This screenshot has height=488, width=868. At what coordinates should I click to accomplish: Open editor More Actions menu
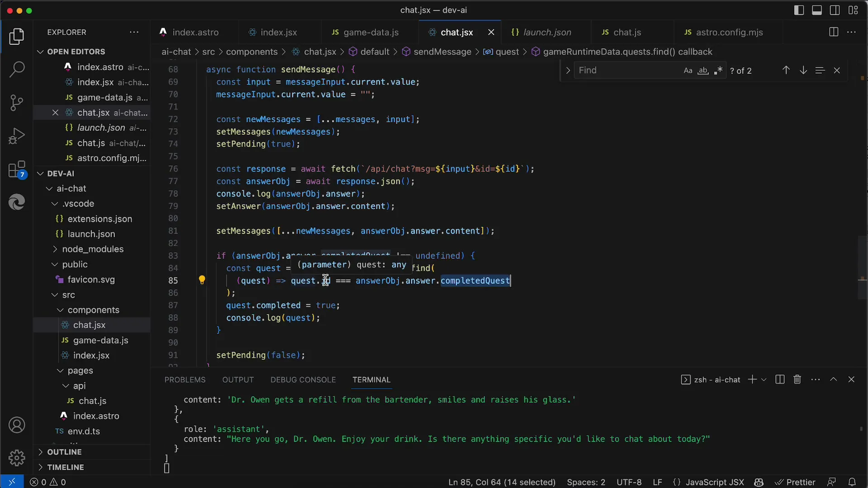(851, 32)
